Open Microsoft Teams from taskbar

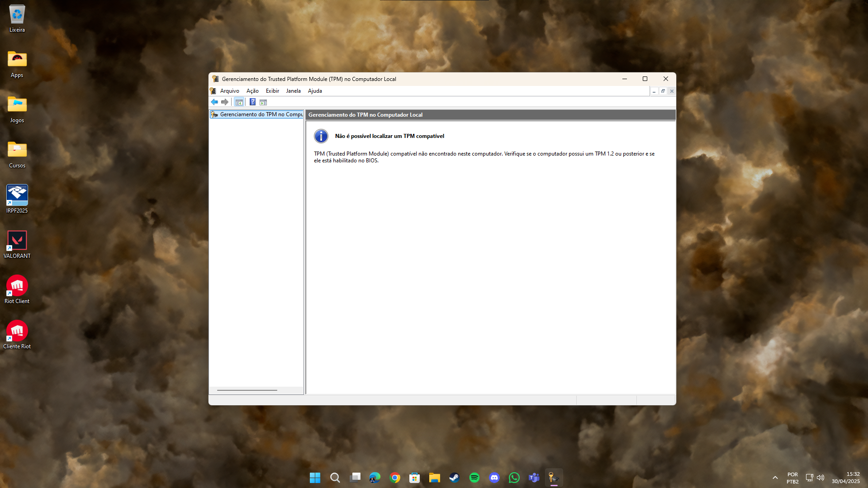pyautogui.click(x=534, y=478)
